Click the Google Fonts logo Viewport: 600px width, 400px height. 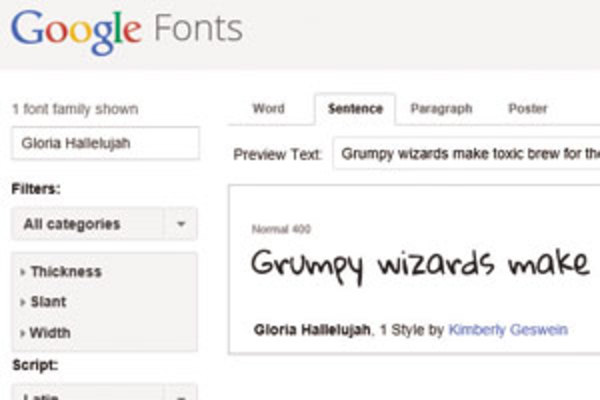[x=127, y=31]
